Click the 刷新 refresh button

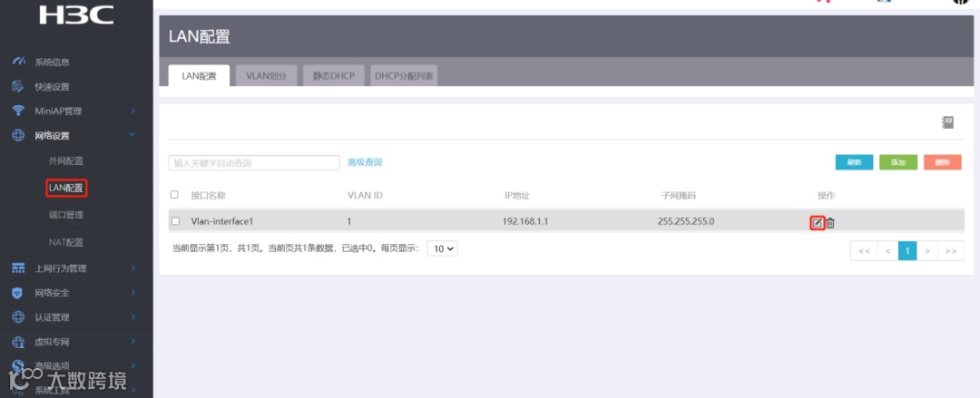[x=855, y=161]
